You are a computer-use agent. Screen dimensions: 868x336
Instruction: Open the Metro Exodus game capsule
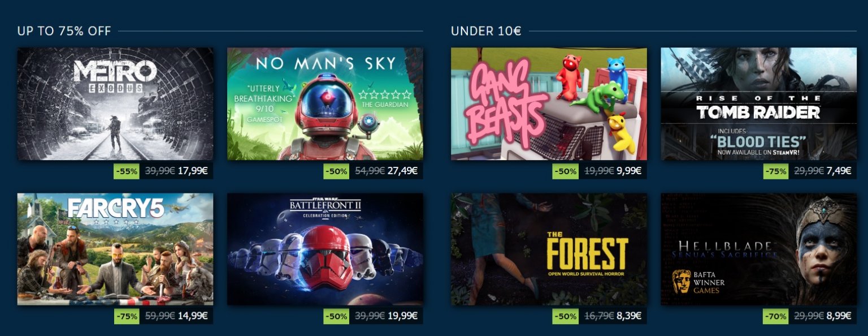point(115,104)
